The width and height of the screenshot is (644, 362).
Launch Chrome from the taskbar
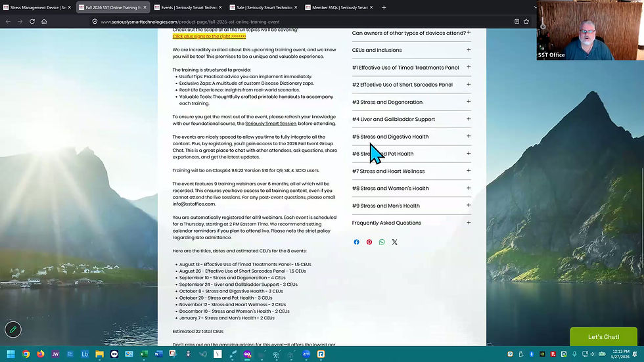coord(26,354)
